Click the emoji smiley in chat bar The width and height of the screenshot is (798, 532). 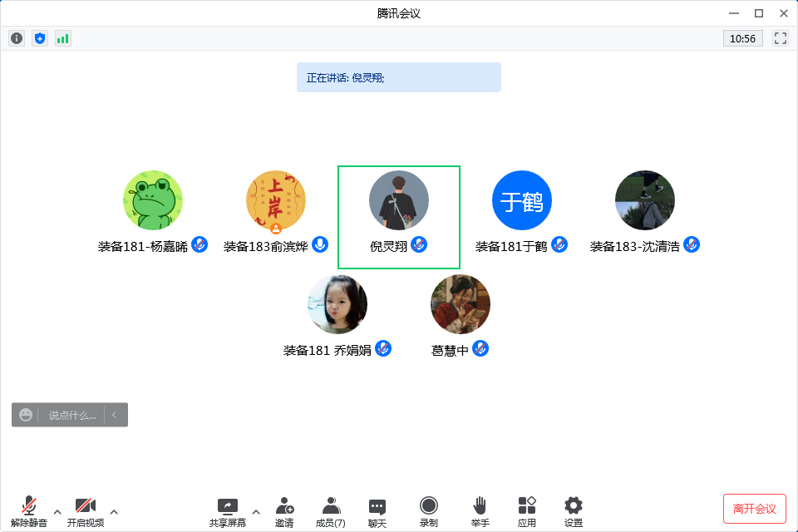click(x=26, y=415)
